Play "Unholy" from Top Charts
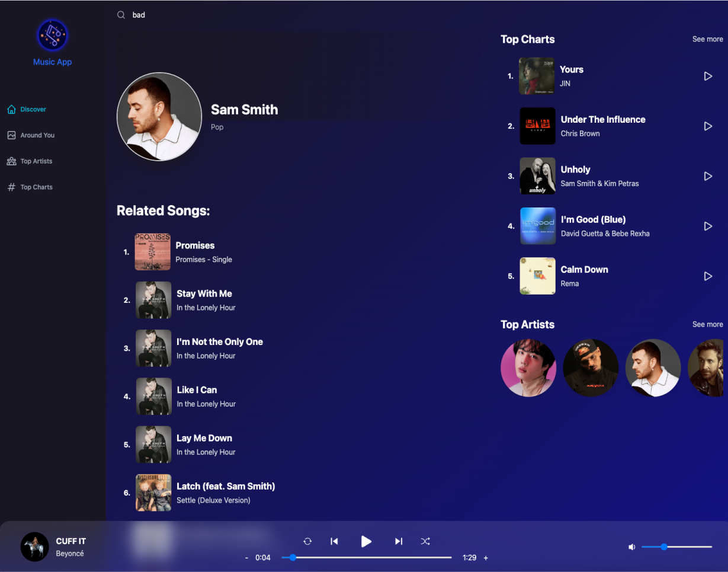Viewport: 728px width, 572px height. coord(708,176)
